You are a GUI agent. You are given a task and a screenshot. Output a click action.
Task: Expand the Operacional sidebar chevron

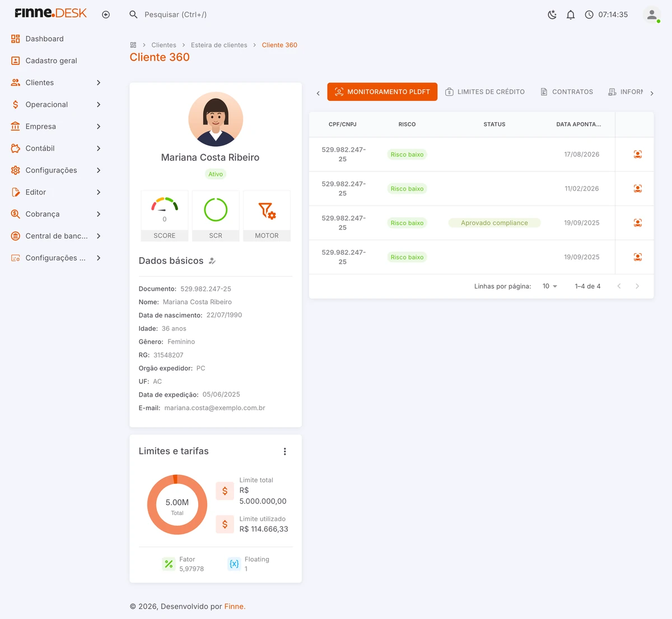pyautogui.click(x=99, y=104)
